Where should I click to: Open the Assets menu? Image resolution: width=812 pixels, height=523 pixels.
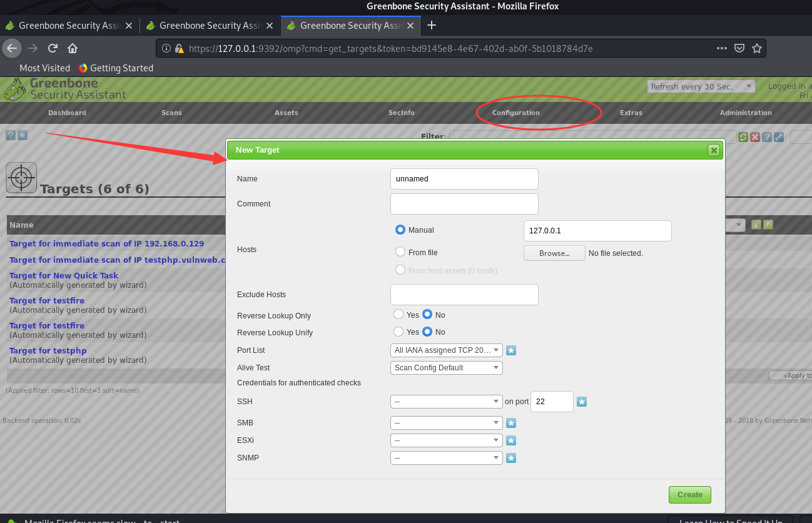click(287, 113)
